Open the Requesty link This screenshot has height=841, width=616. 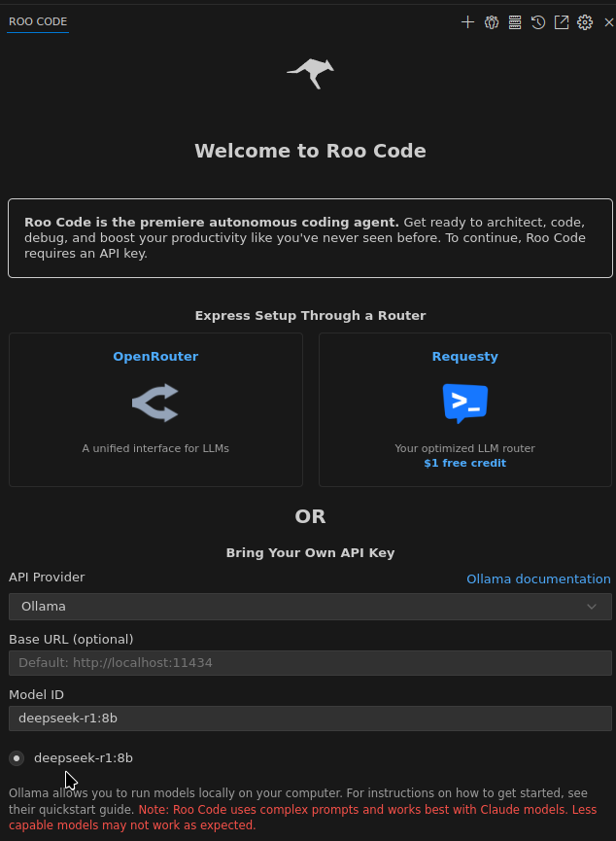pos(464,356)
